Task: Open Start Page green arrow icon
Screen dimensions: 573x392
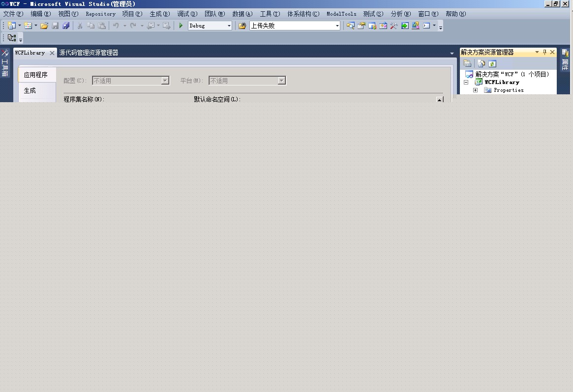Action: [x=405, y=26]
